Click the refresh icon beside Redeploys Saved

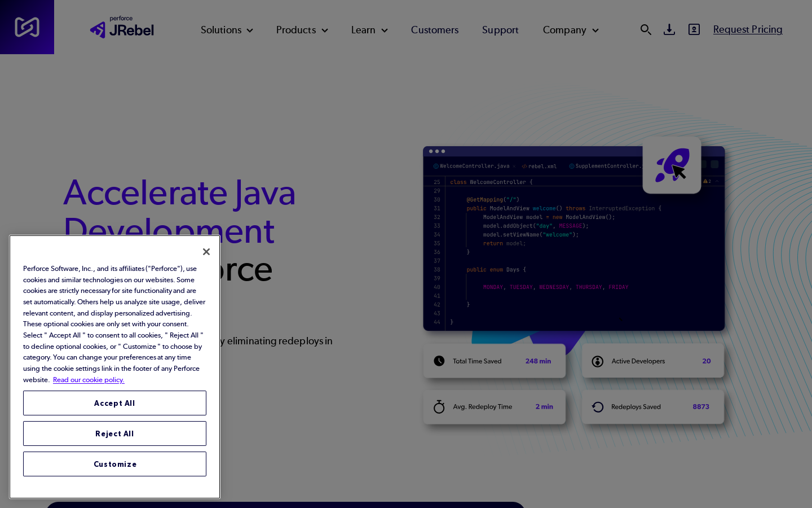point(598,407)
